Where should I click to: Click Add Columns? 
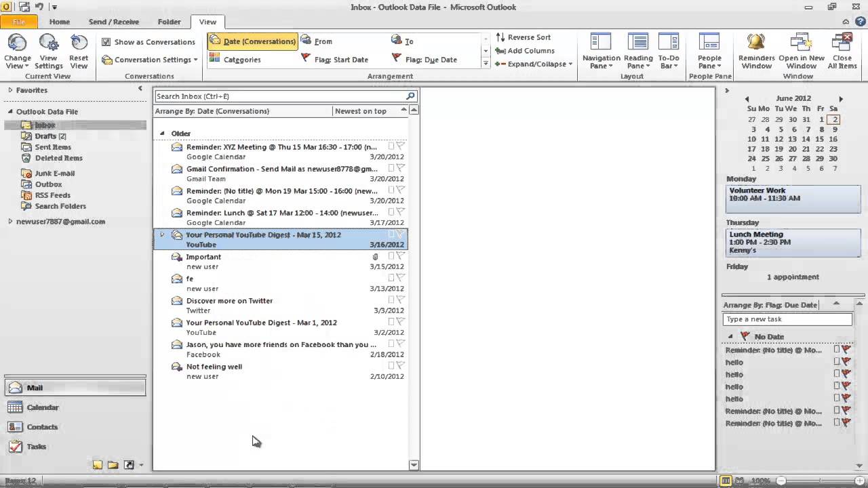tap(524, 51)
